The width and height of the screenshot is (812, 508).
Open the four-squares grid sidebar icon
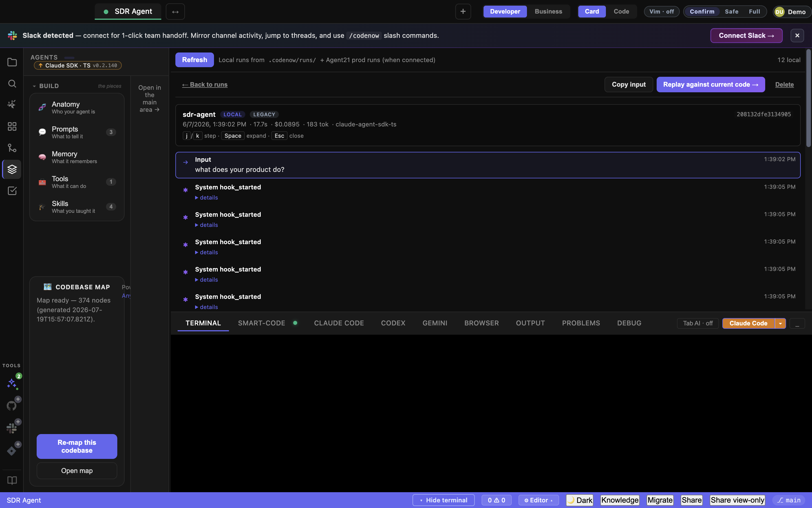point(12,126)
